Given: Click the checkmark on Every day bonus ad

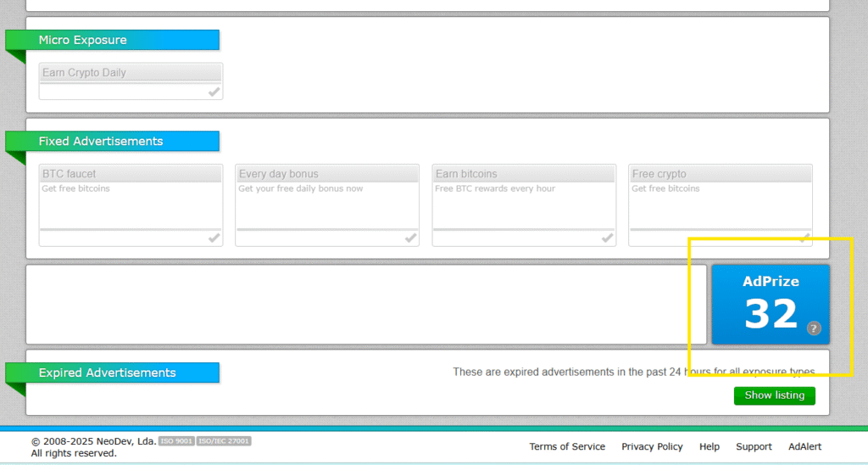Looking at the screenshot, I should (x=411, y=238).
